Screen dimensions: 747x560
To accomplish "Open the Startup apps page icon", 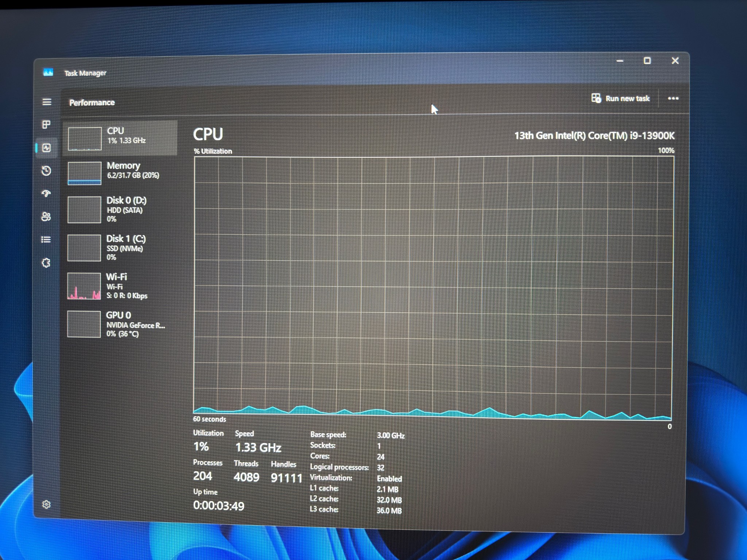I will click(x=46, y=193).
